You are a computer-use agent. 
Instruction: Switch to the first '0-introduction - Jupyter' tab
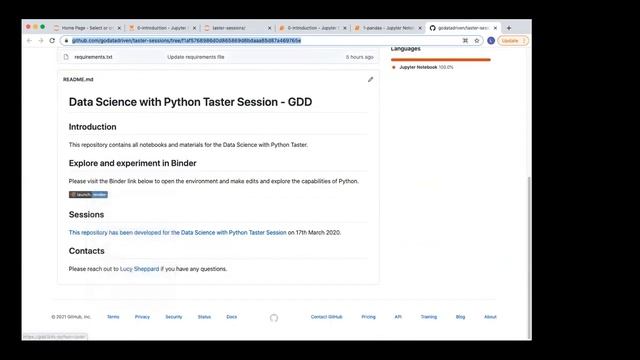click(162, 28)
